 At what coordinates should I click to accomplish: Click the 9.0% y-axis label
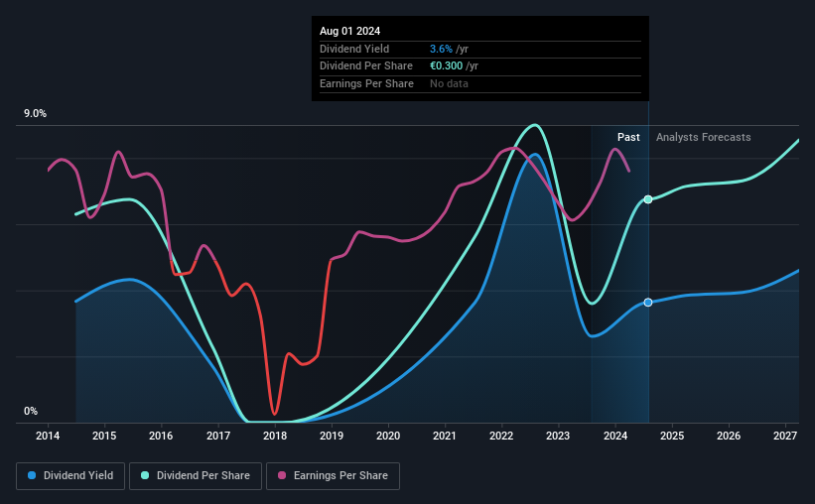(35, 114)
